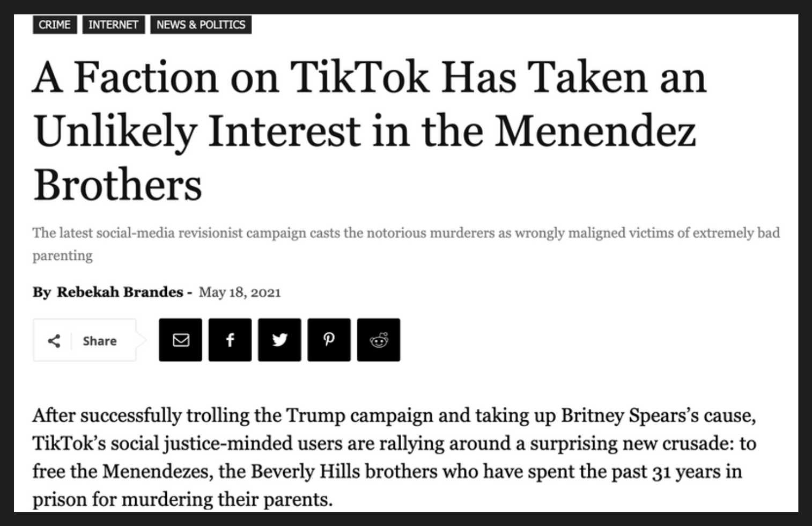812x526 pixels.
Task: Share article on Twitter
Action: tap(279, 340)
